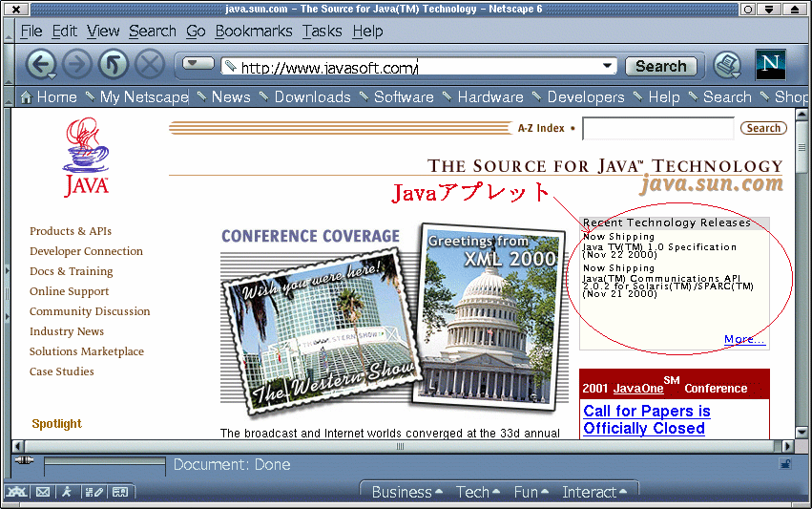The width and height of the screenshot is (812, 509).
Task: Expand the Tech taskbar menu
Action: 477,492
